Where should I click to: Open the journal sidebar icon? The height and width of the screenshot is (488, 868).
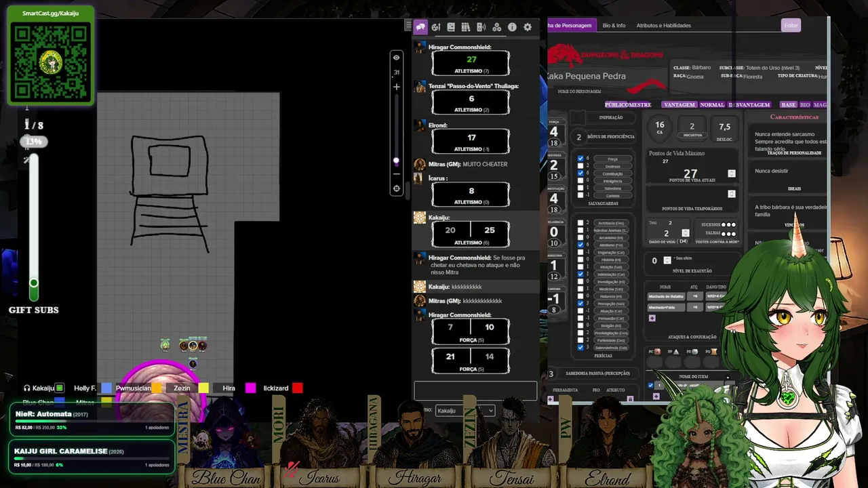pyautogui.click(x=451, y=27)
